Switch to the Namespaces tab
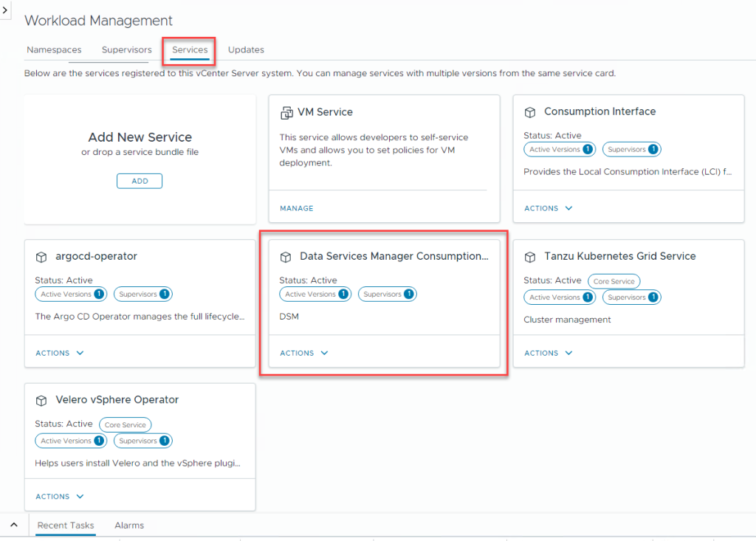Screen dimensions: 756x541 [54, 50]
